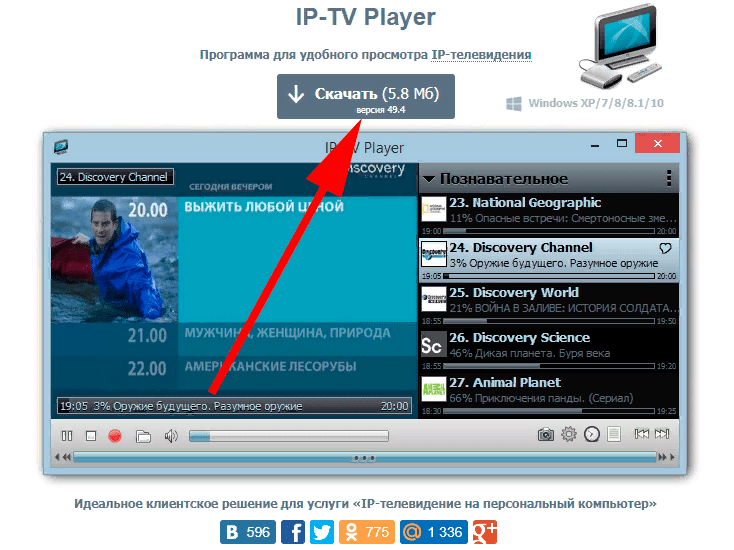Open channel list options menu dots

pos(669,178)
